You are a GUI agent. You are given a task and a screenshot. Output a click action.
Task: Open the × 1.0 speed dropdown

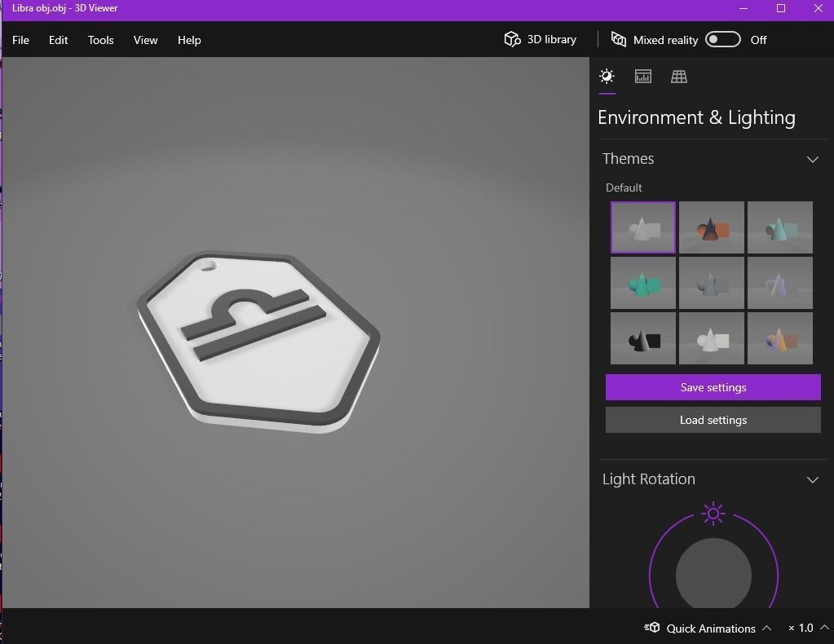(x=807, y=628)
